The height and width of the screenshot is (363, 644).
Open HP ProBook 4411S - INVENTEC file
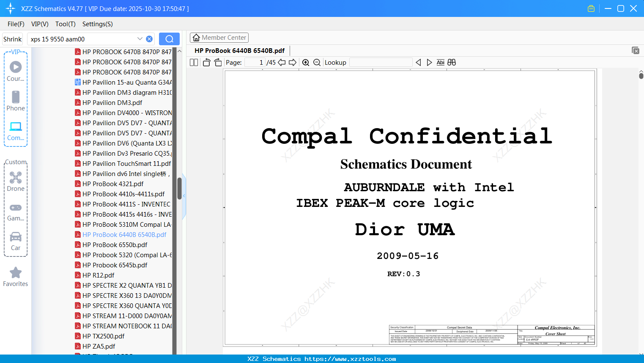(x=123, y=204)
